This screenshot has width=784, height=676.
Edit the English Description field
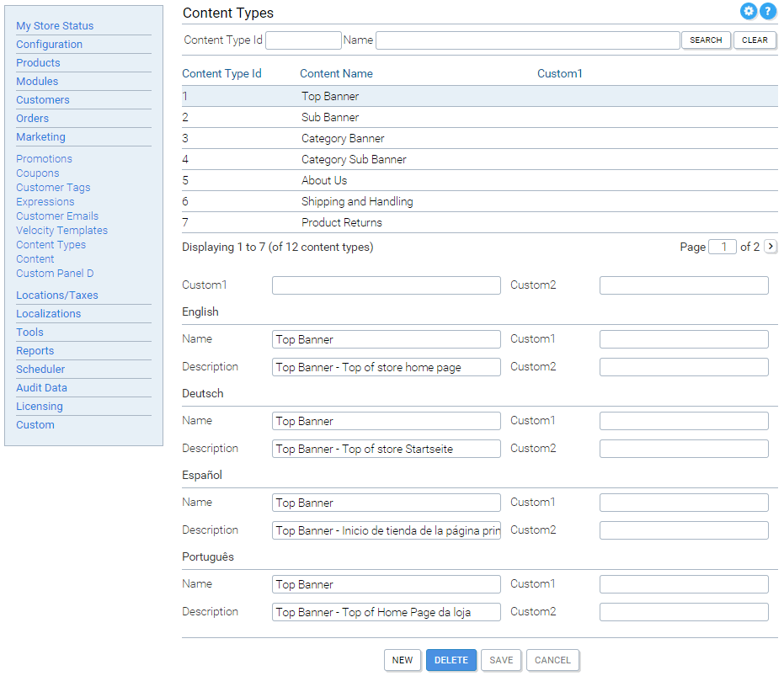(386, 366)
